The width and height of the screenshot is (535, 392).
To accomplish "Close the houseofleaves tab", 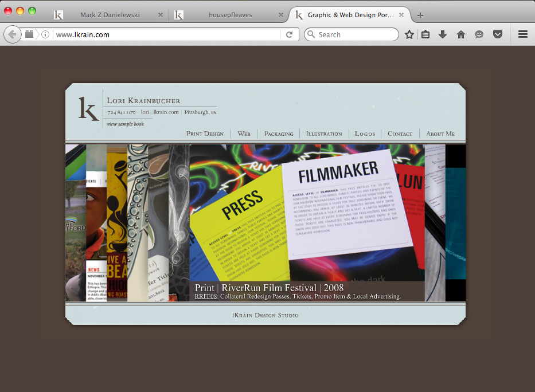I will (280, 15).
